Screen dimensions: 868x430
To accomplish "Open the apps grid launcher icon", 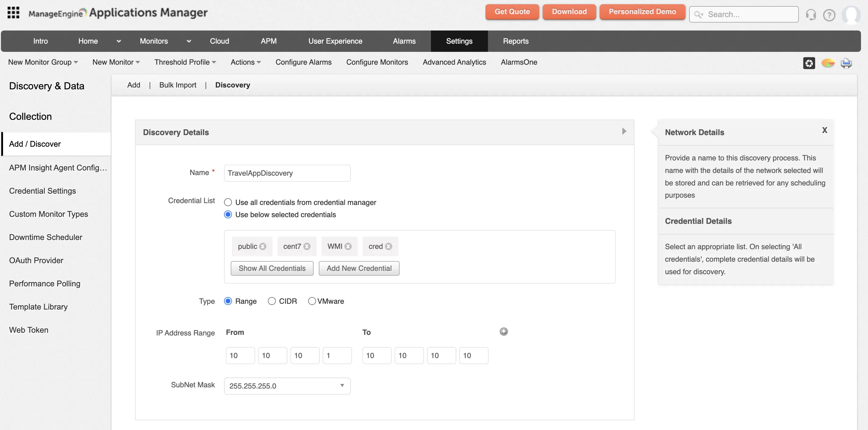I will click(13, 13).
